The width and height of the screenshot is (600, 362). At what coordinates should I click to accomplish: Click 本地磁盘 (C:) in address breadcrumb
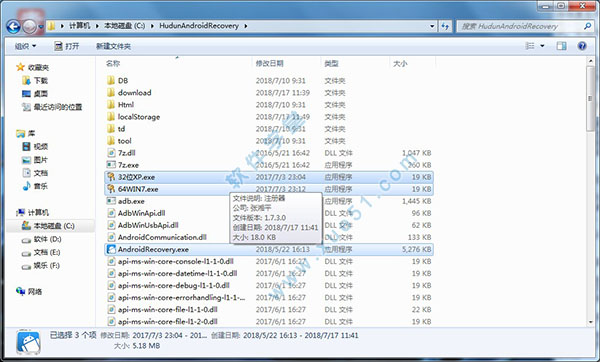(124, 26)
